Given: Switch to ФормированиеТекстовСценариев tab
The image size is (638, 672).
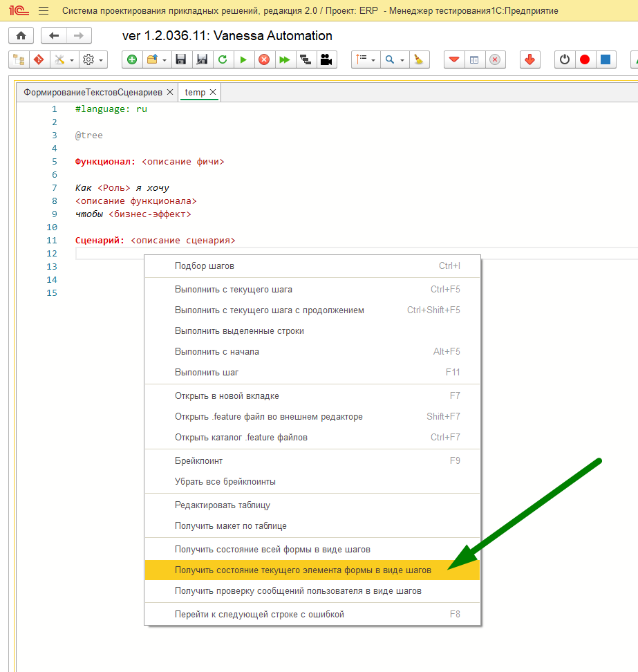Looking at the screenshot, I should [x=93, y=92].
